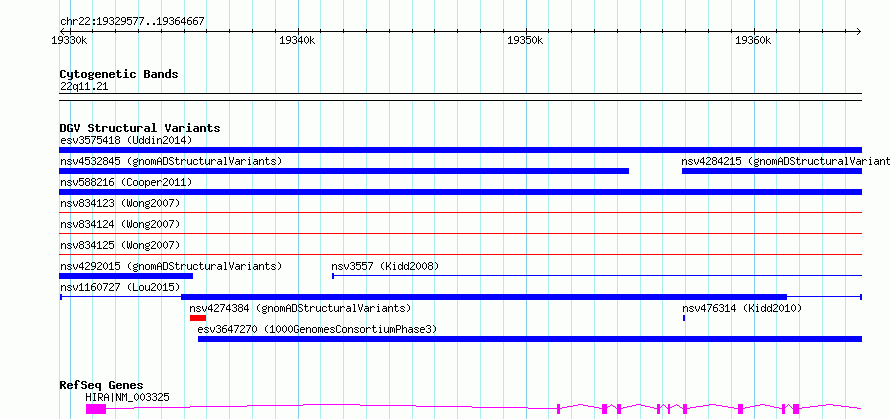Image resolution: width=890 pixels, height=419 pixels.
Task: Click the chr22:19329577..19364667 coordinates text
Action: pos(132,22)
